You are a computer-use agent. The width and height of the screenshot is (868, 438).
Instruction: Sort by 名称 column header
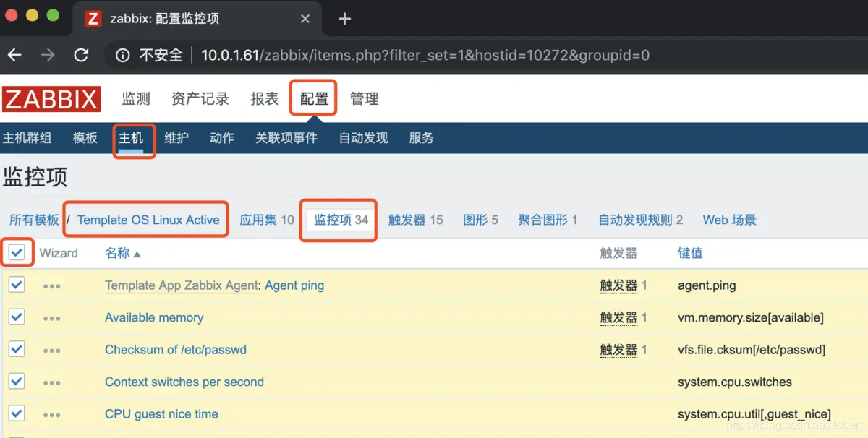123,253
